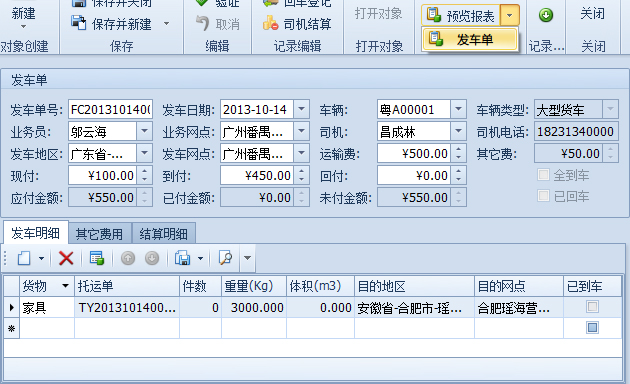
Task: Open the 发车地区 region dropdown
Action: (x=144, y=153)
